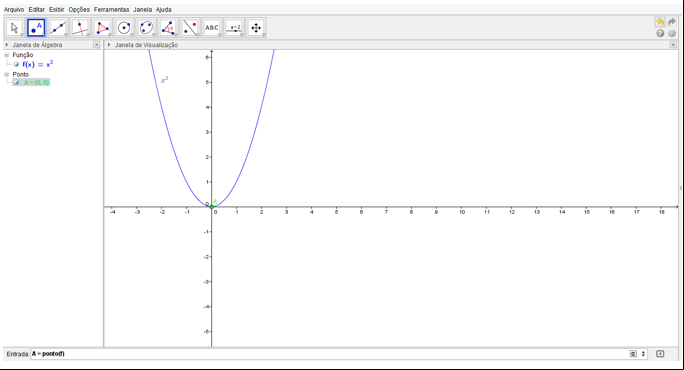
Task: Click input history stepper arrows
Action: click(x=643, y=354)
